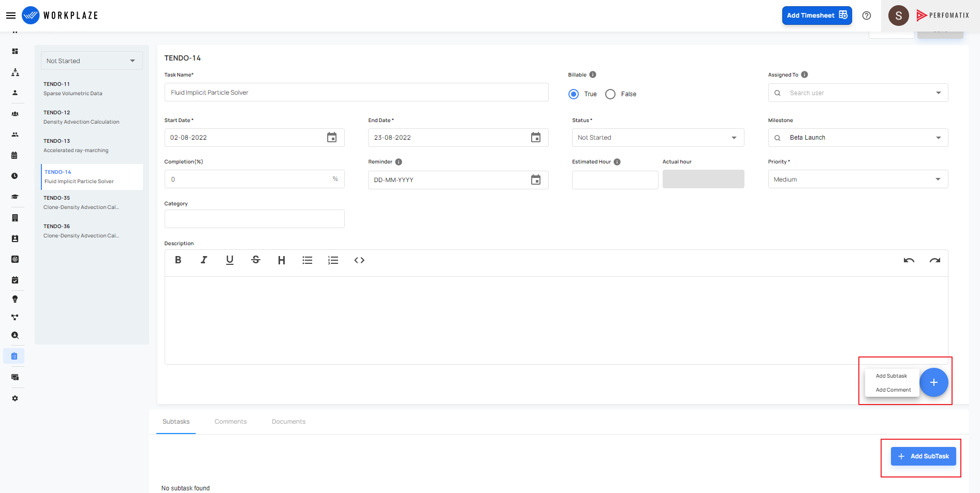Viewport: 980px width, 493px height.
Task: Select Billable True radio button
Action: tap(574, 94)
